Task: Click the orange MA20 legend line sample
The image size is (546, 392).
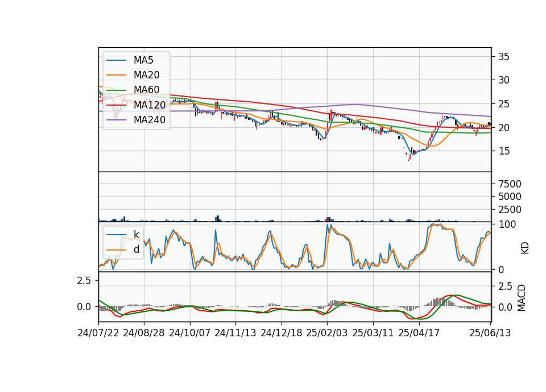Action: [116, 75]
